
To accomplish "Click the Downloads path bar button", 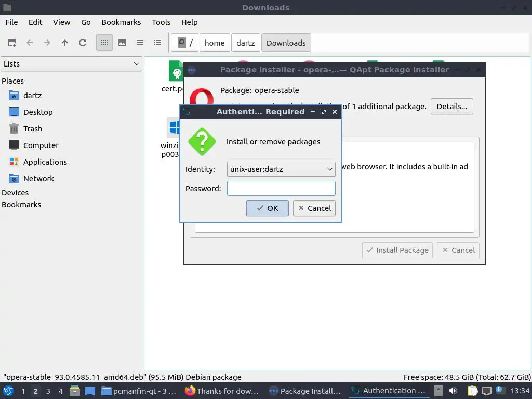I will click(286, 43).
